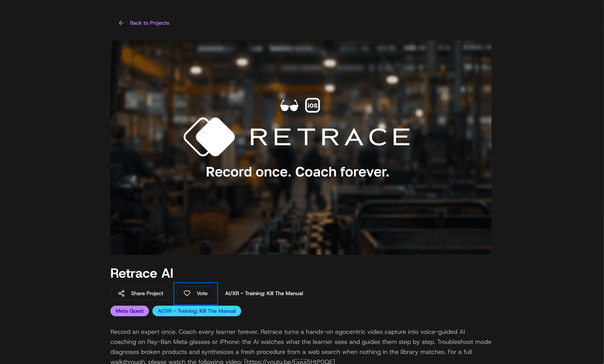Click the 'Record once. Coach forever.' tagline
Viewport: 604px width, 364px height.
[x=297, y=172]
